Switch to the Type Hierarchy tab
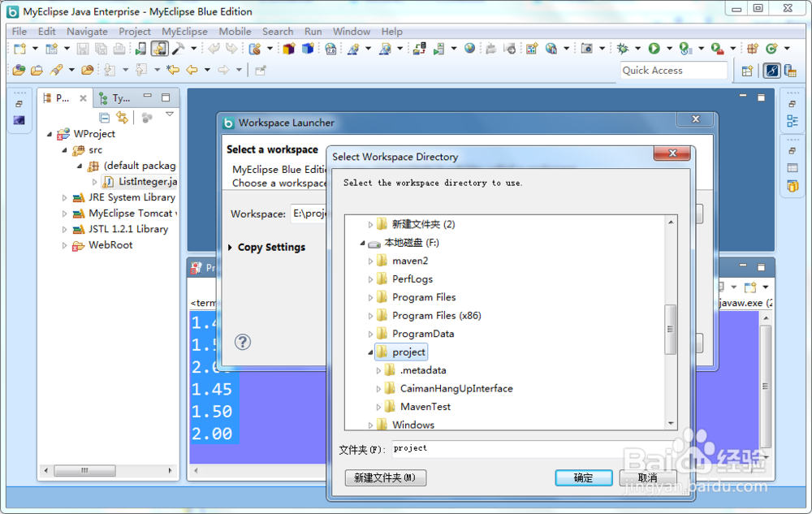812x514 pixels. (116, 97)
